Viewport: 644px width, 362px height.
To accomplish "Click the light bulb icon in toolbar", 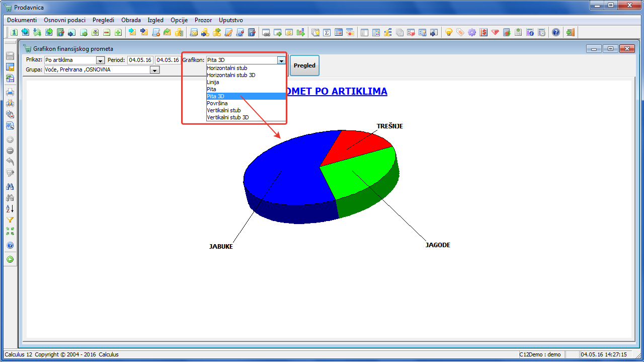I will pyautogui.click(x=449, y=32).
